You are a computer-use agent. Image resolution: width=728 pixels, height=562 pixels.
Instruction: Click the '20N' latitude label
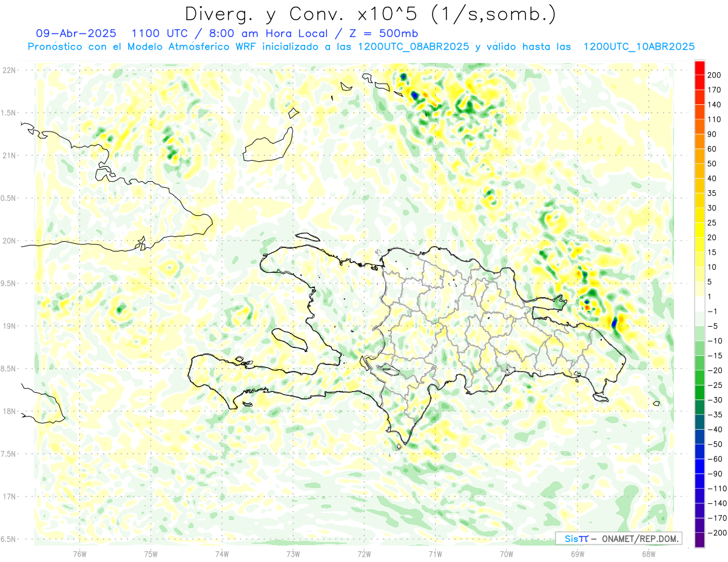[x=9, y=241]
